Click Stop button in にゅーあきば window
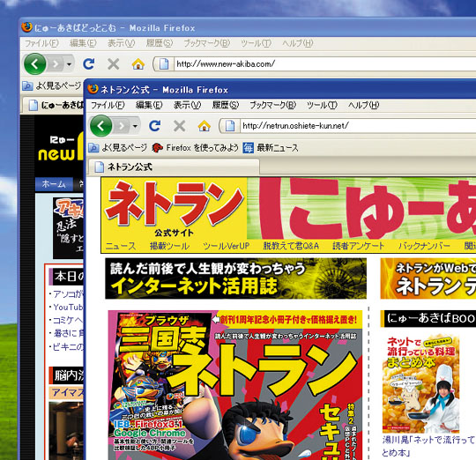This screenshot has height=460, width=476. [113, 63]
